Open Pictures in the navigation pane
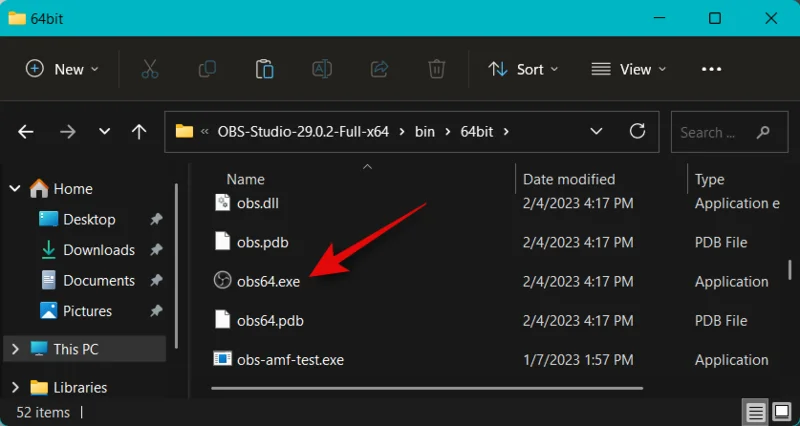The height and width of the screenshot is (426, 800). click(87, 311)
